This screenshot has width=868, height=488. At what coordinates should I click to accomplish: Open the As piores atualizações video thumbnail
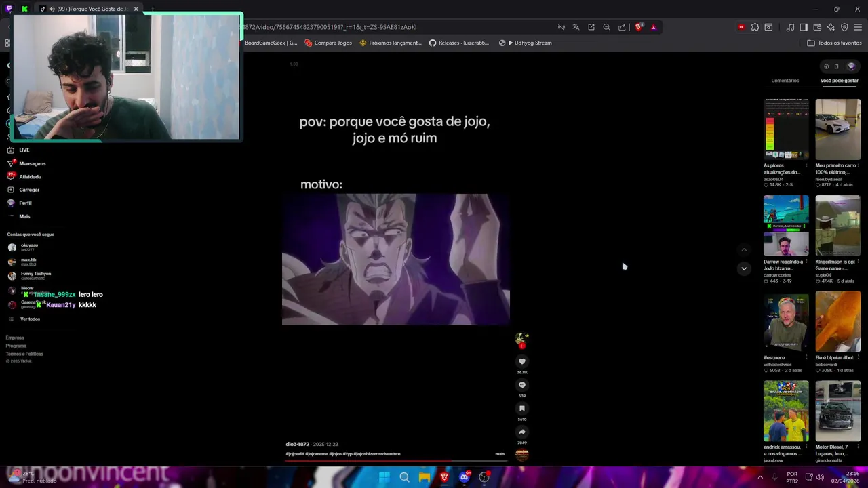tap(786, 129)
